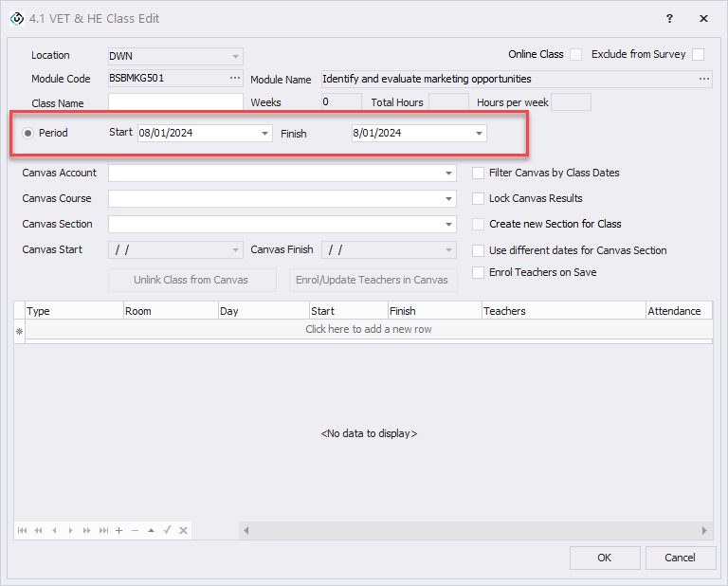Click the plus icon to append a row

point(119,531)
